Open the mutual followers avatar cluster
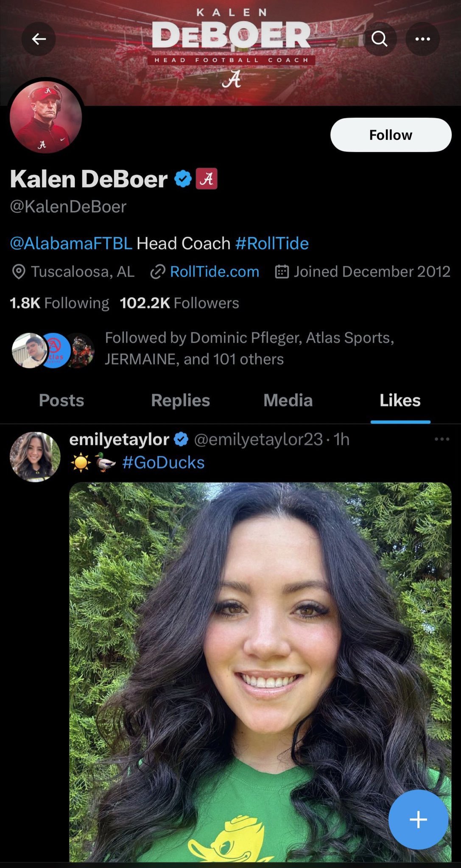 53,351
